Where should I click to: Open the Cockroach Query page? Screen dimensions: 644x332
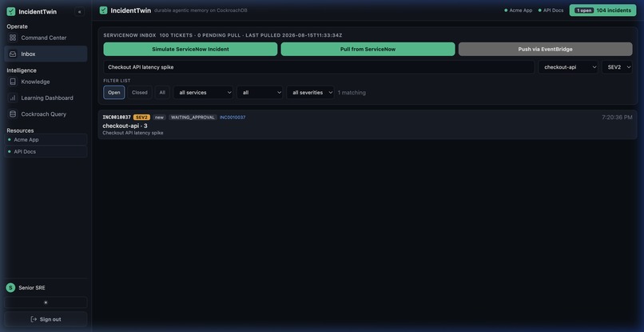(x=46, y=114)
